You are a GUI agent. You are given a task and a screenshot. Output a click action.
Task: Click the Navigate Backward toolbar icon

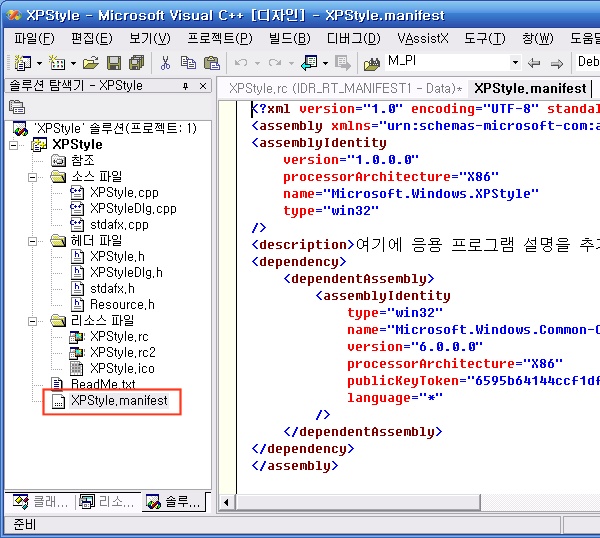(x=309, y=63)
